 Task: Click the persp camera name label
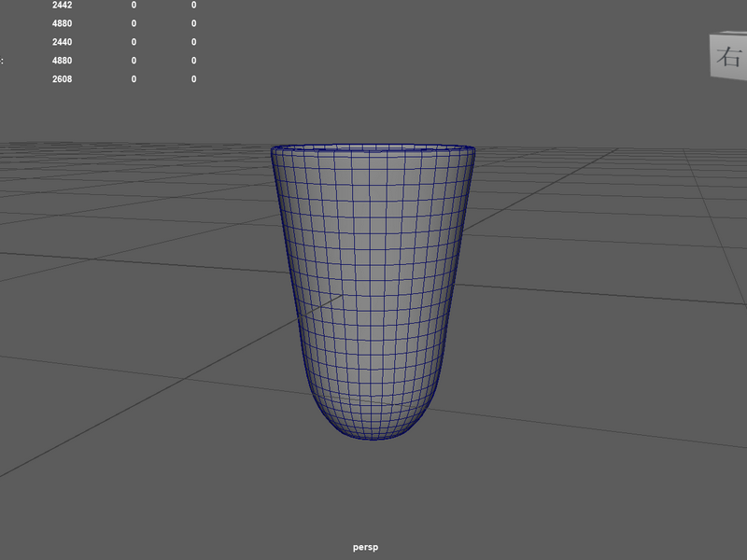coord(365,547)
